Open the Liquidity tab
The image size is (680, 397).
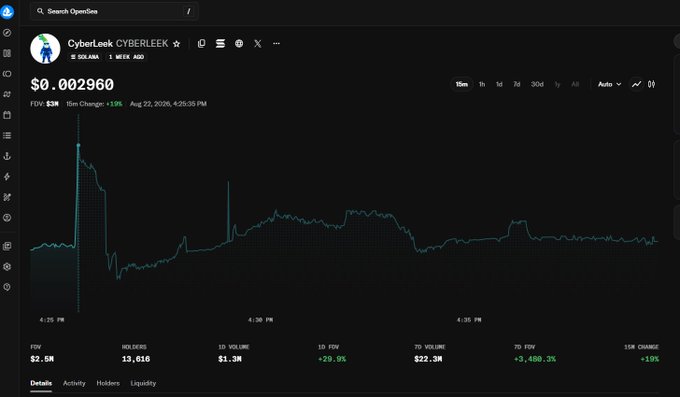(143, 383)
